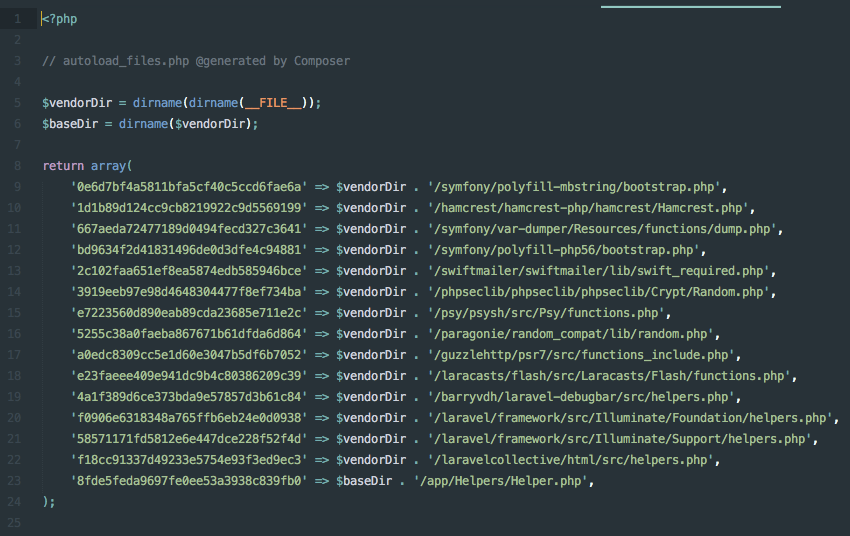850x536 pixels.
Task: Click the $vendorDir variable on line 5
Action: click(77, 103)
